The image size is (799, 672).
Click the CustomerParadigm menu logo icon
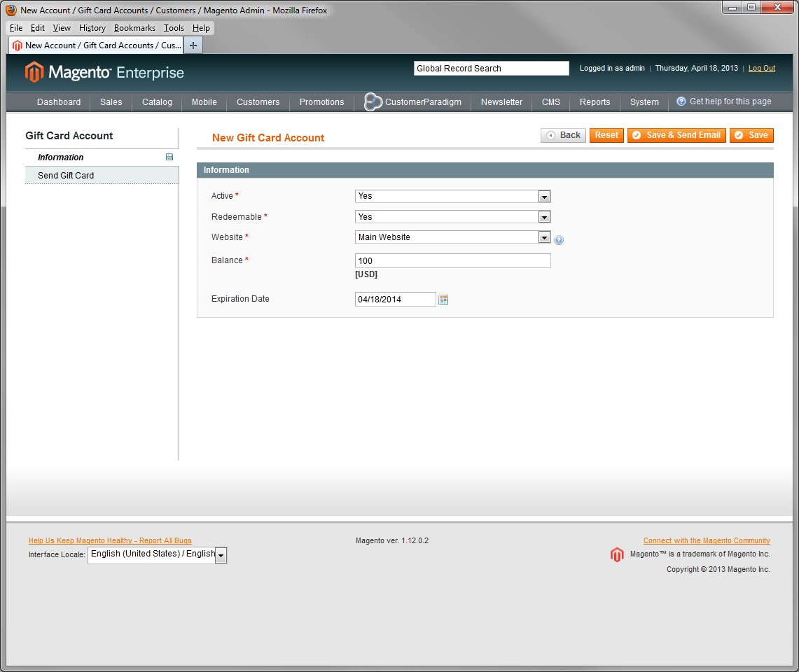373,101
